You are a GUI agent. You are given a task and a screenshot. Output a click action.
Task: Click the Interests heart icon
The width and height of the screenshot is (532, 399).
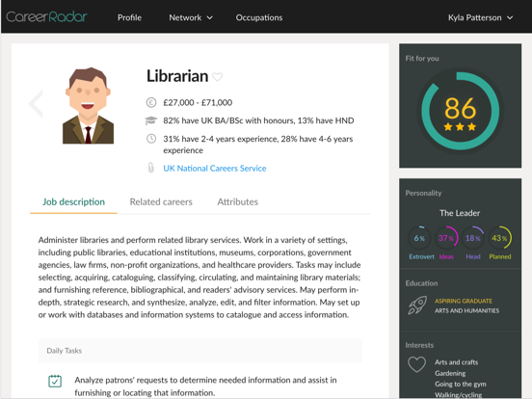click(416, 364)
